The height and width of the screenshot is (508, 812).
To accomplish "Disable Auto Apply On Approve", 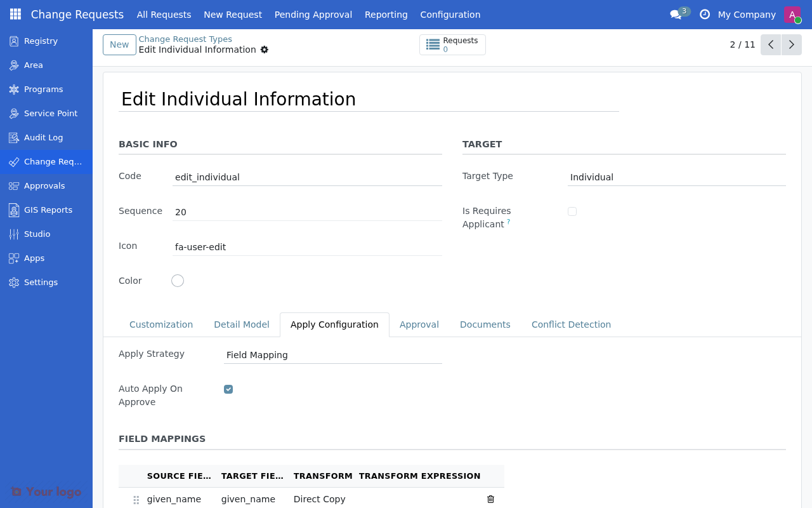I will (228, 389).
